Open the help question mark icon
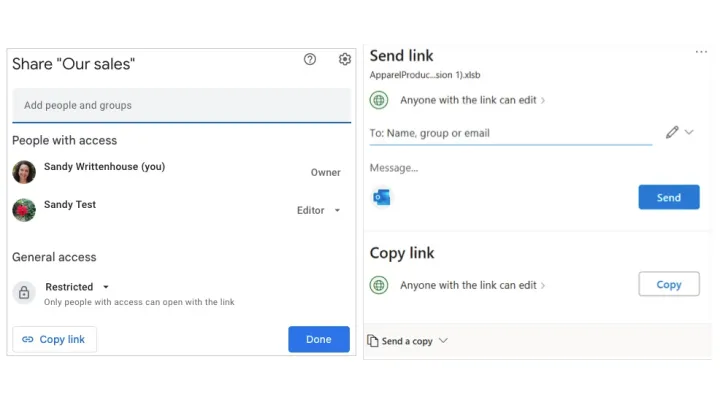The width and height of the screenshot is (720, 405). coord(310,60)
